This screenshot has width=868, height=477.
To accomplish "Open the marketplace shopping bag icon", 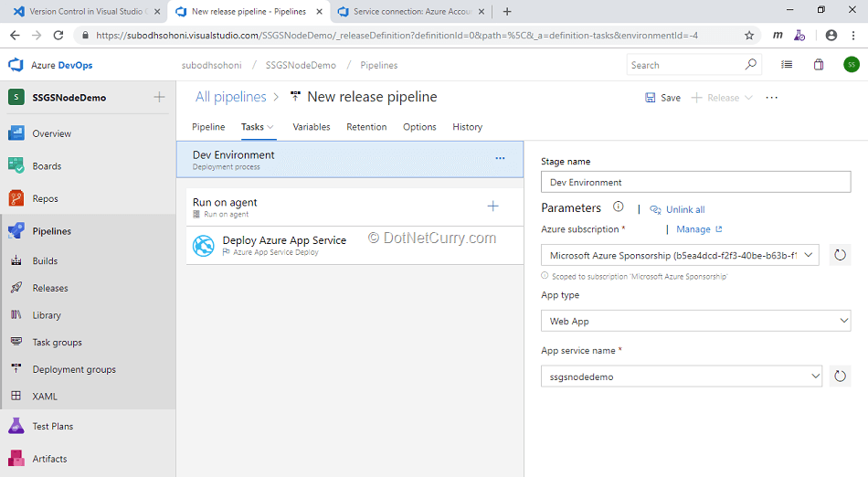I will pos(819,65).
